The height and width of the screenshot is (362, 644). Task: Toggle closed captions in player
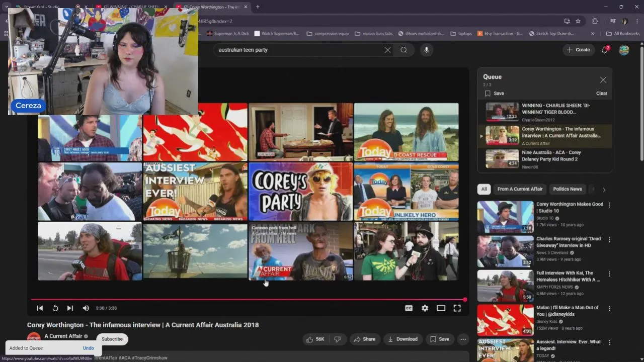click(x=409, y=308)
